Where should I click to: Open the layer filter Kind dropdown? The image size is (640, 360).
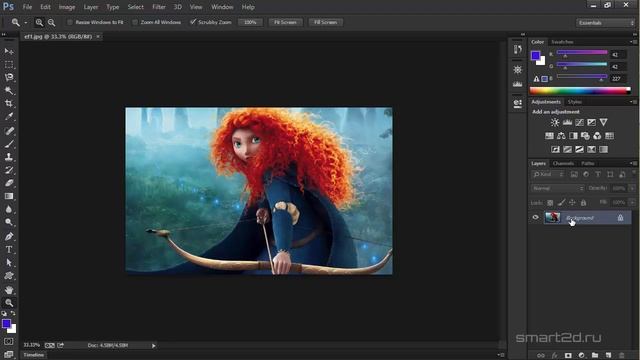point(548,174)
